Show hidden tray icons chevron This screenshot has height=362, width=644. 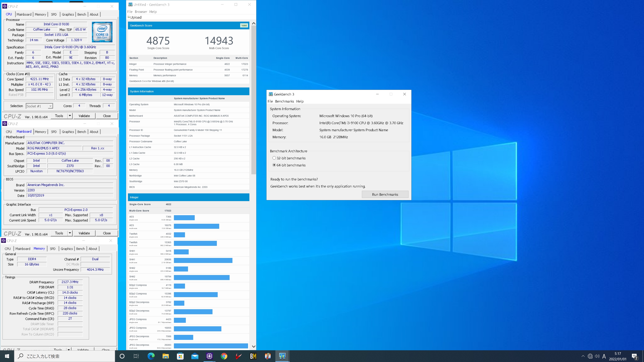[x=583, y=356]
